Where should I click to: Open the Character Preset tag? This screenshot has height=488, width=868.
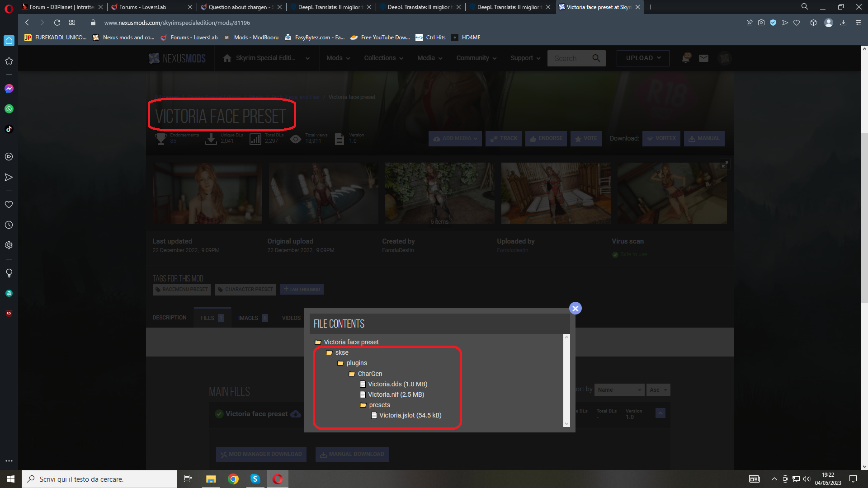click(245, 290)
